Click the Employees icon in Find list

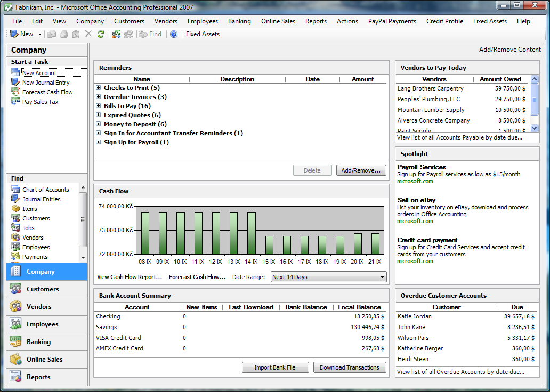(15, 247)
